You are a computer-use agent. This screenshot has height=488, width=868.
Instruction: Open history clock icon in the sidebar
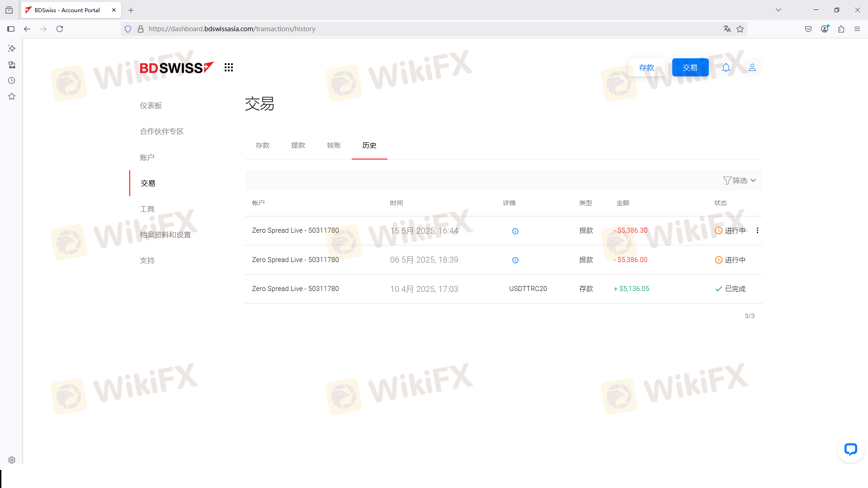coord(12,80)
